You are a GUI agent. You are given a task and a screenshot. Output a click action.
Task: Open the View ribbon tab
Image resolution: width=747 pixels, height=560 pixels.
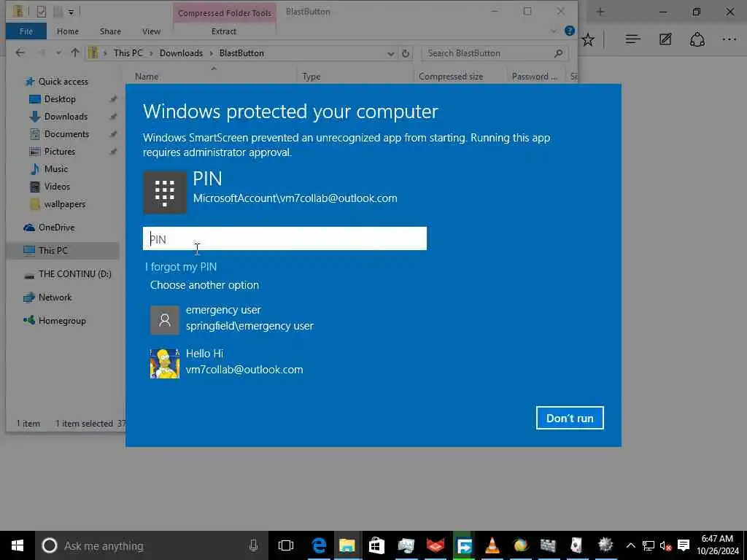[151, 31]
